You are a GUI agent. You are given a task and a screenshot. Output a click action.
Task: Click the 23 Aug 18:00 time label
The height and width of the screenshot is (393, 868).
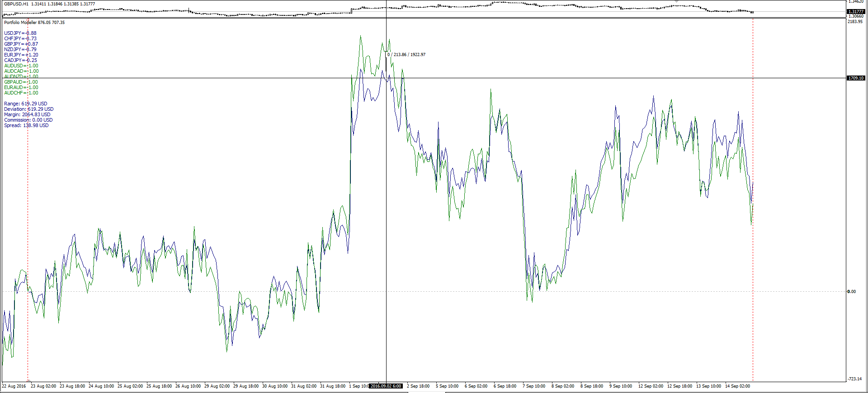point(72,386)
